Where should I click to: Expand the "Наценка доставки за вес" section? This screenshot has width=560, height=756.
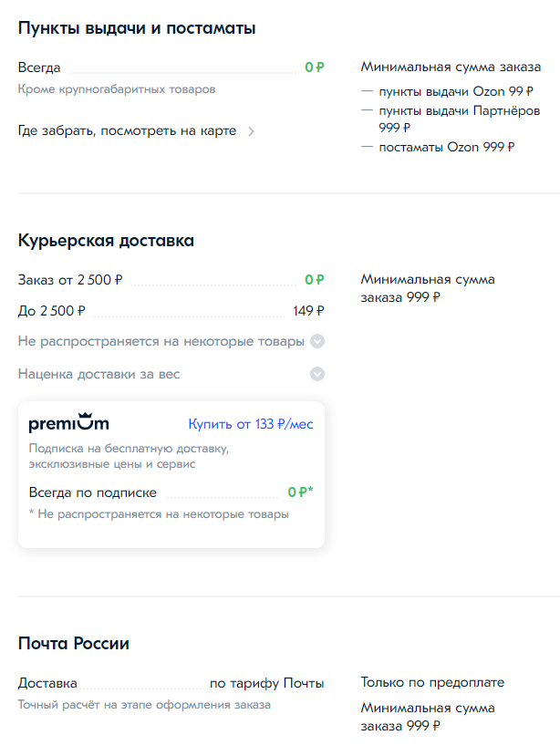click(x=99, y=374)
